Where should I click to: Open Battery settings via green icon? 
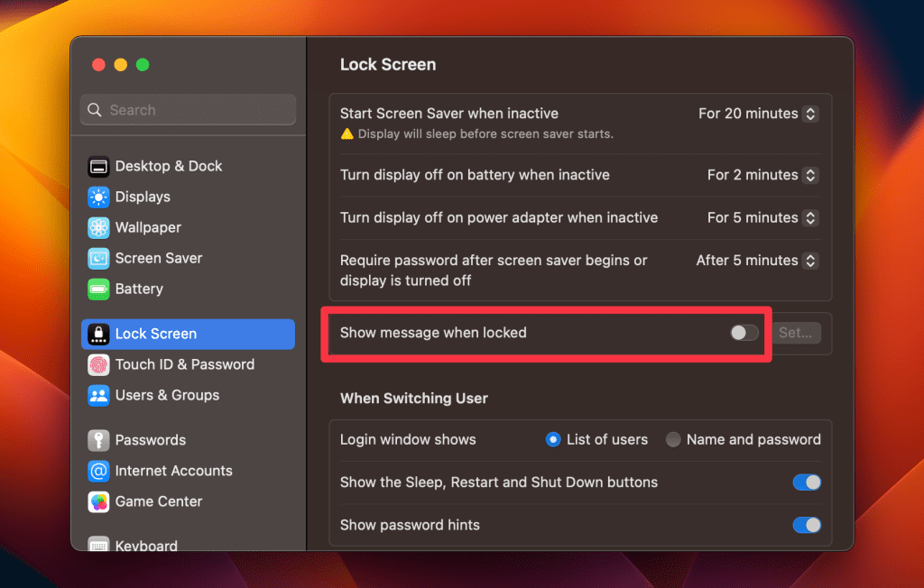pyautogui.click(x=98, y=289)
